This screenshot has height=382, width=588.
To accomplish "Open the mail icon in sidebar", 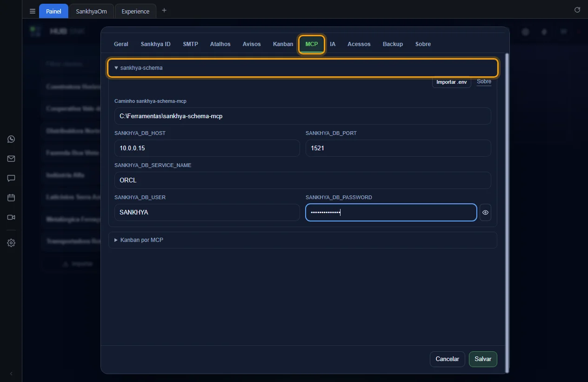I will click(11, 159).
